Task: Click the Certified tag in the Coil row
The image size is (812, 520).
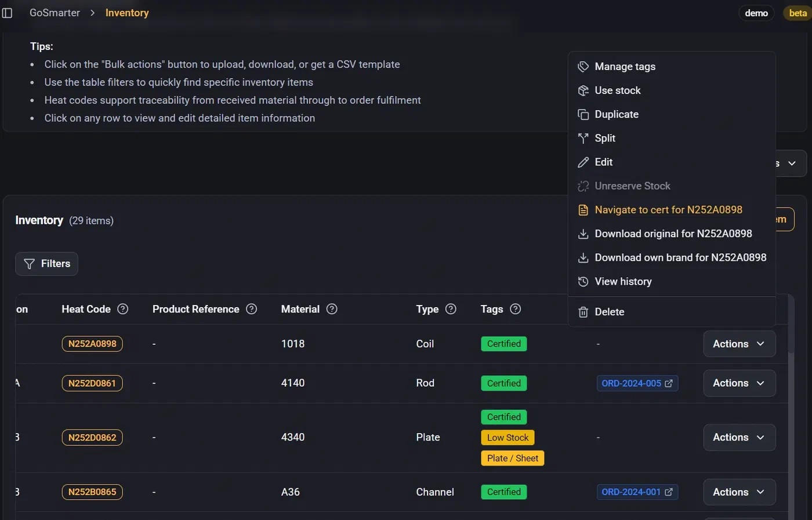Action: tap(504, 344)
